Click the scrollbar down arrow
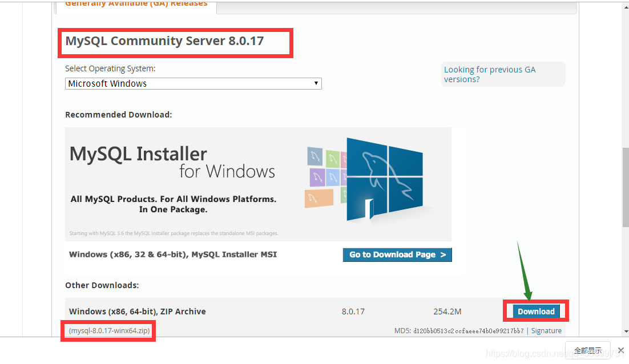Viewport: 629px width, 364px height. click(x=626, y=331)
